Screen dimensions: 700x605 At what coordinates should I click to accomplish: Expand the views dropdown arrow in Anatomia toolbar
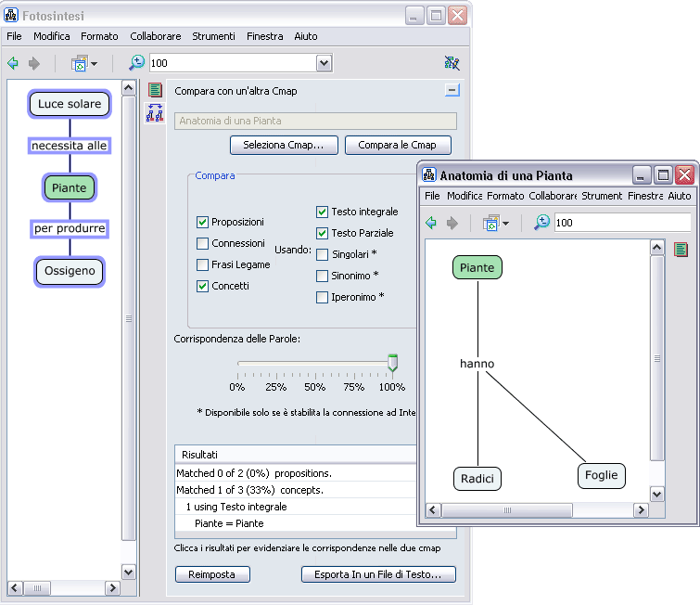506,224
